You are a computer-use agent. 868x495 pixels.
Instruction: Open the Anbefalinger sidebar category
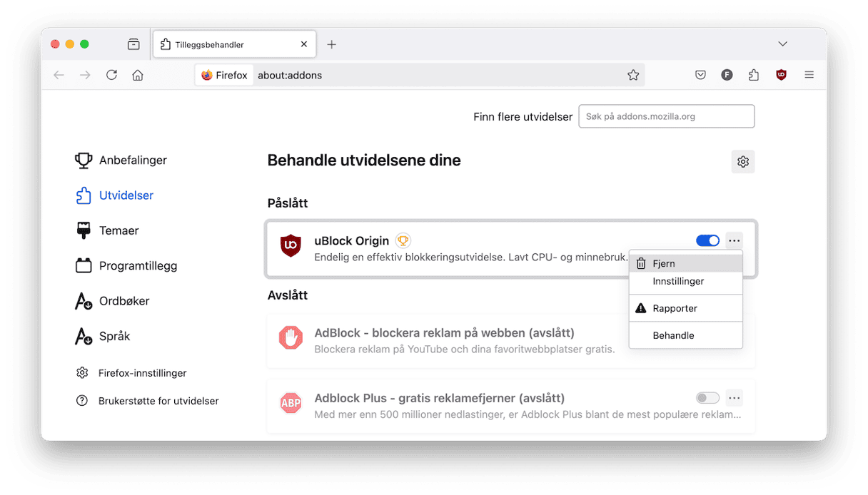pos(121,160)
